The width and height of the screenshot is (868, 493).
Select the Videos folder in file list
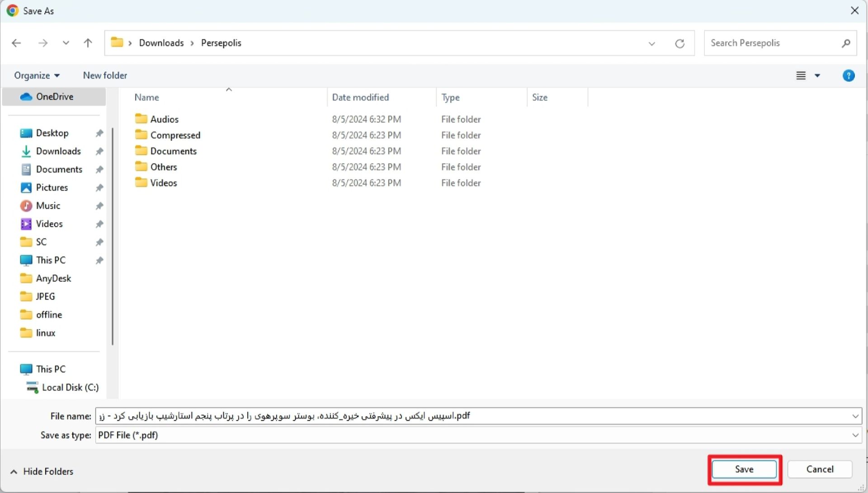[x=163, y=183]
